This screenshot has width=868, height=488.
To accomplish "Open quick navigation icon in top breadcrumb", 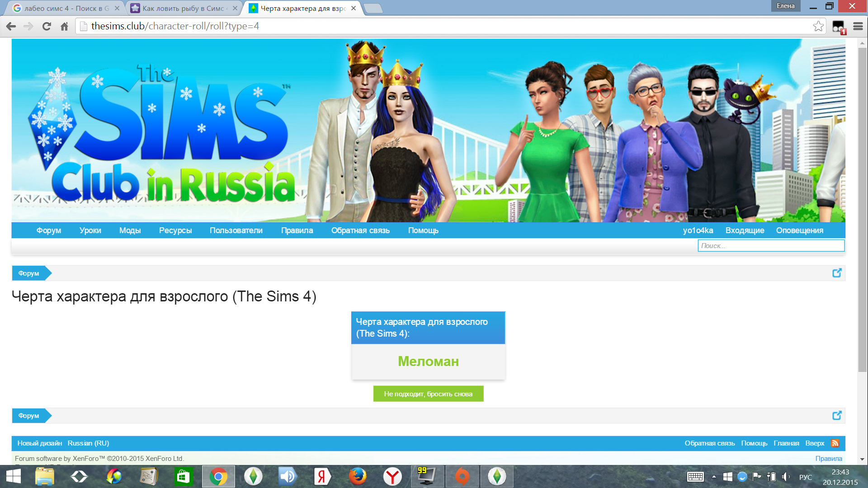I will [x=837, y=273].
